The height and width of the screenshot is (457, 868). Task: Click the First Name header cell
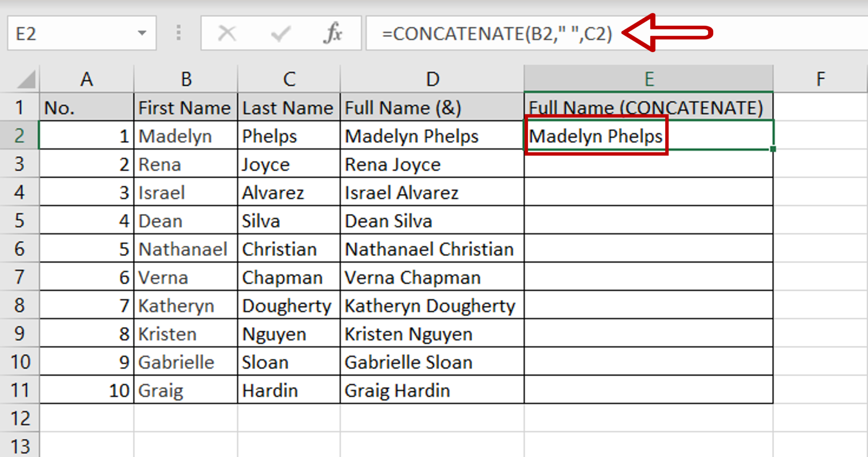coord(185,108)
